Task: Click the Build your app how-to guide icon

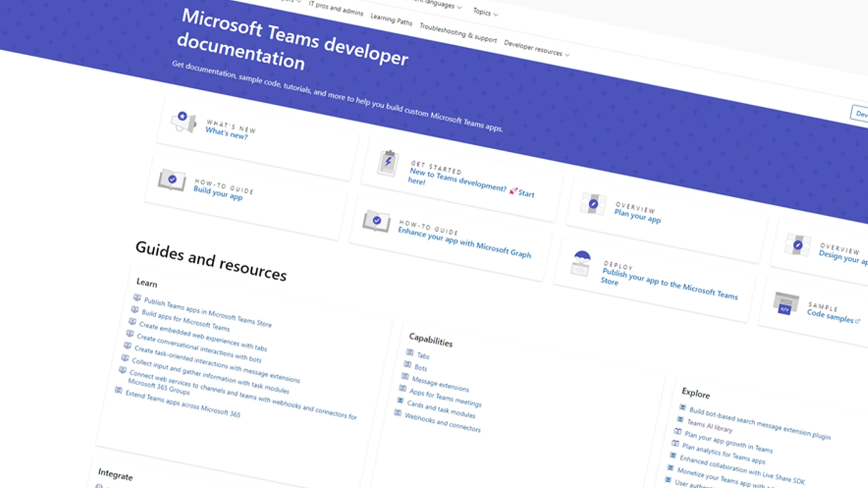Action: 171,181
